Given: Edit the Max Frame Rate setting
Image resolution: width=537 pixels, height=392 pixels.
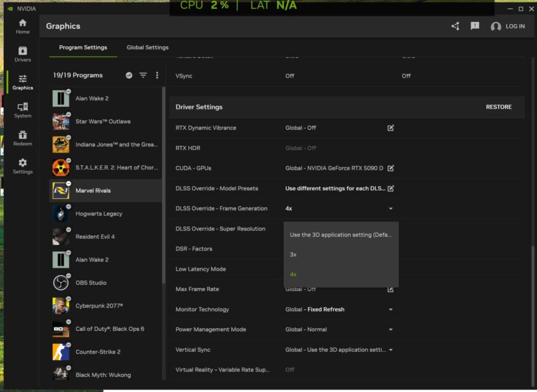Looking at the screenshot, I should pos(390,290).
